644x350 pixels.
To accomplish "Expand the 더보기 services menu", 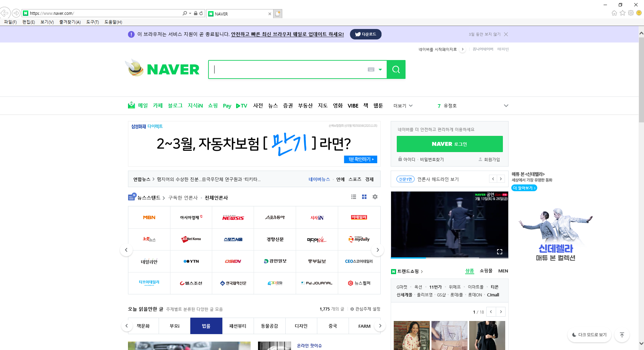I will (403, 106).
